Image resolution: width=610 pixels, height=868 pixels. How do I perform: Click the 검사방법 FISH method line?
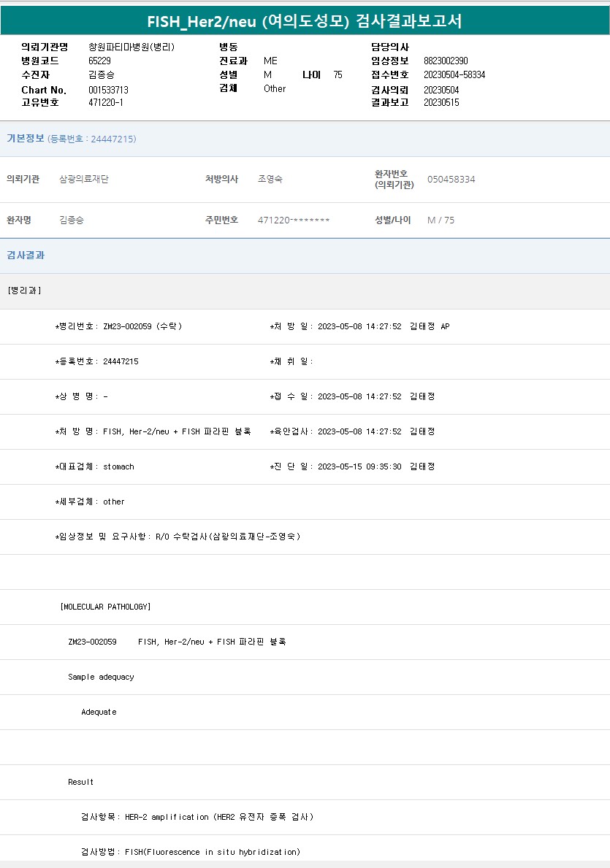190,852
